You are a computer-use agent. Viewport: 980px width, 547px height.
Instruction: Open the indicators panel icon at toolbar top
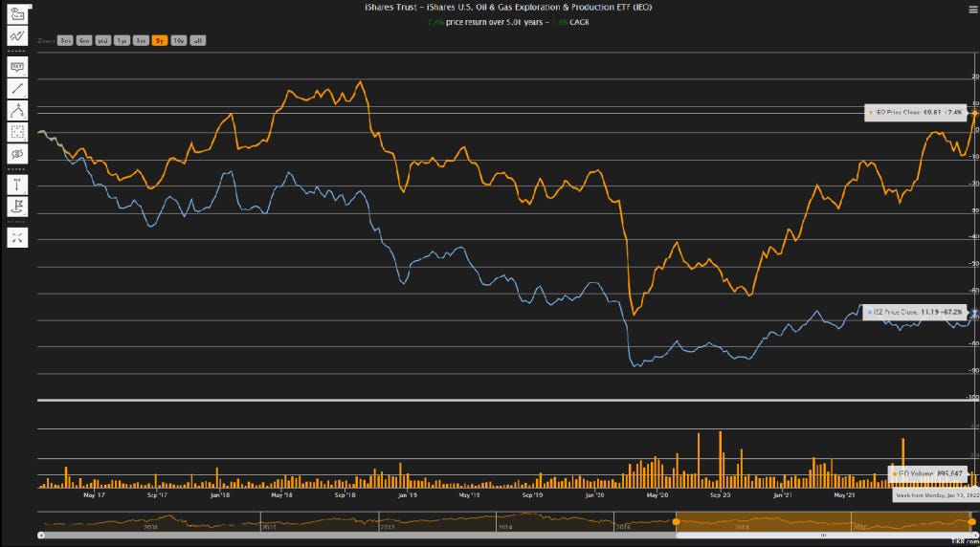coord(17,13)
